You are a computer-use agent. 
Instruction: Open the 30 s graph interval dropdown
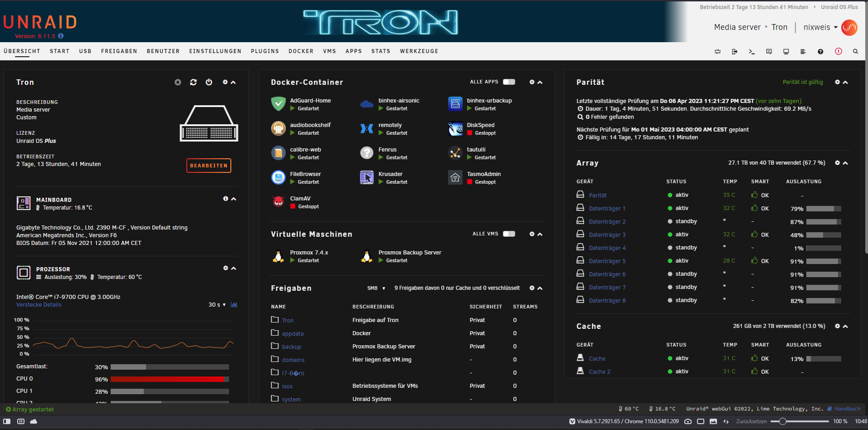coord(217,304)
